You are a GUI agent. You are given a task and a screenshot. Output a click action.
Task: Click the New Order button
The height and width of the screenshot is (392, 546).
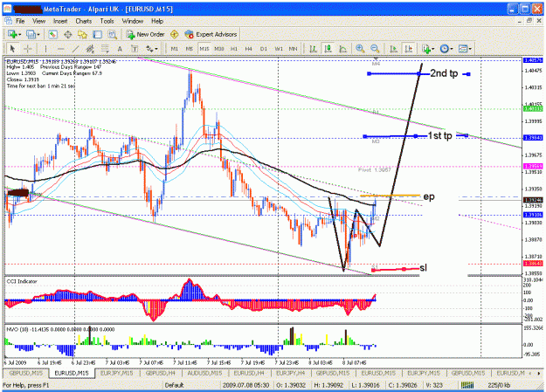[146, 34]
